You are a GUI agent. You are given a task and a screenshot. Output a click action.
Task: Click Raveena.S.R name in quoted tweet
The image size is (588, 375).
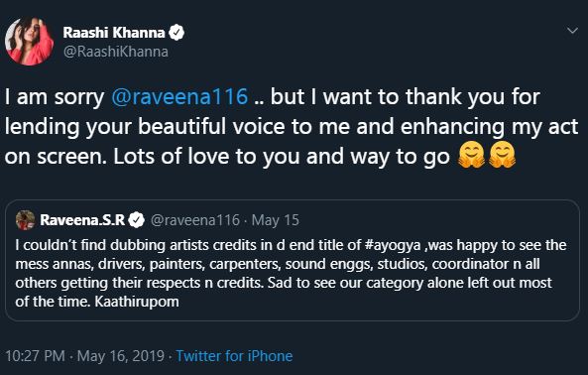click(x=82, y=220)
